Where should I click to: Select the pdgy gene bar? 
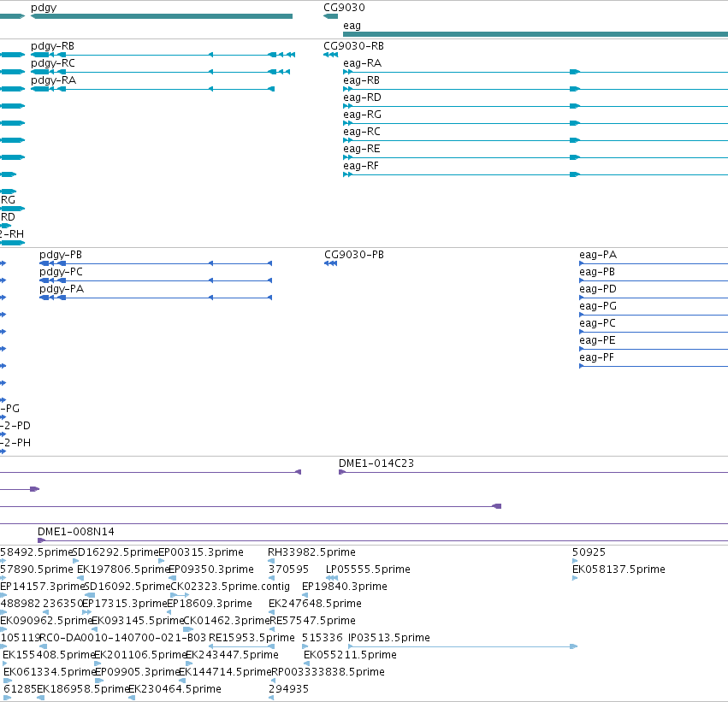162,16
